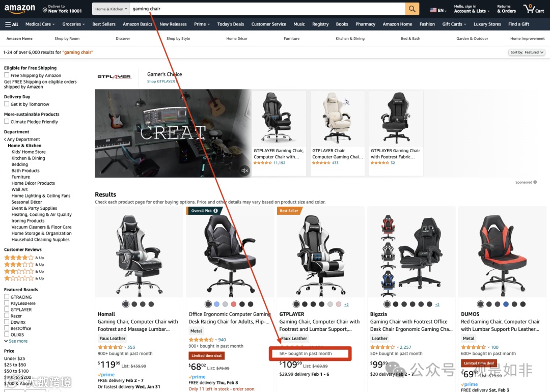Open the Sort by Featured dropdown
Viewport: 550px width, 392px height.
(x=527, y=52)
